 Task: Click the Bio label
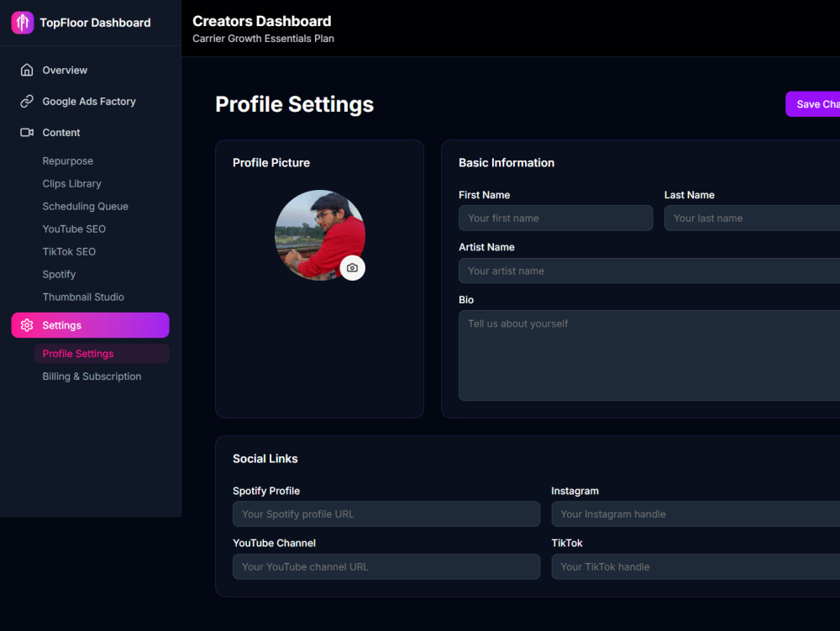466,300
